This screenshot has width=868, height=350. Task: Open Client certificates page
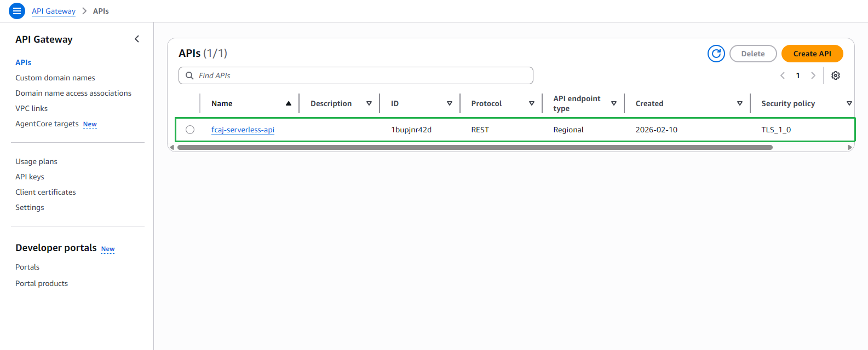coord(45,192)
